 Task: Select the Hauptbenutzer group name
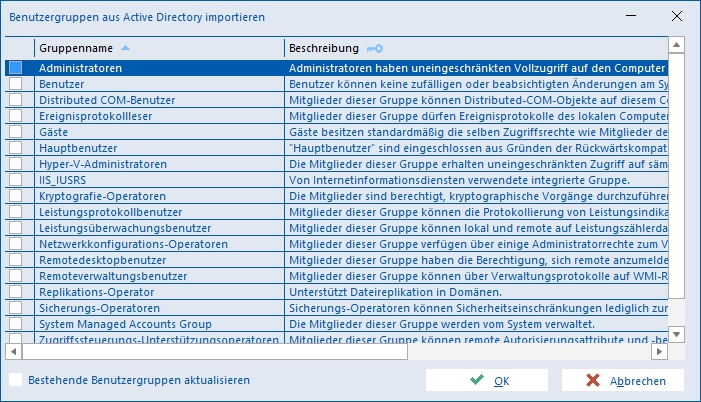point(78,148)
